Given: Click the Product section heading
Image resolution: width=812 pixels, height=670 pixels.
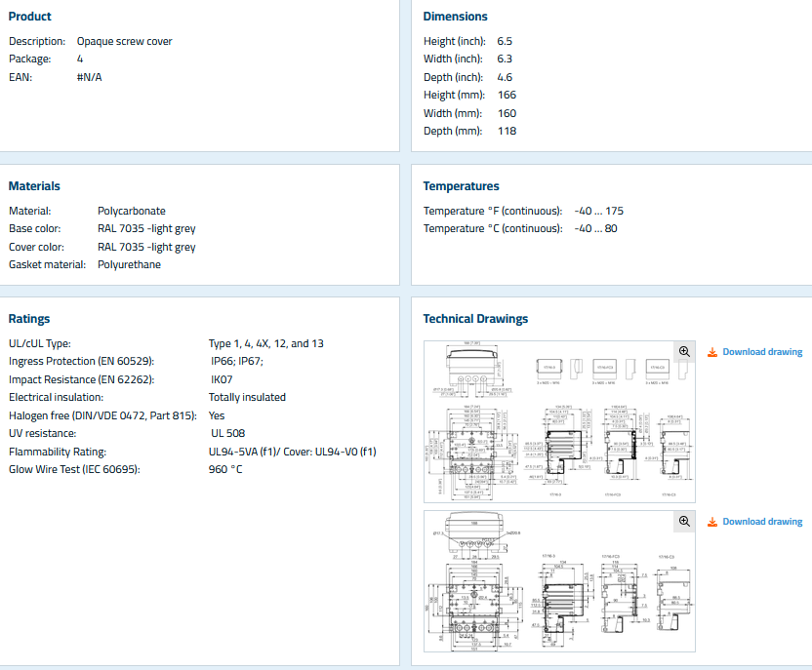Looking at the screenshot, I should 30,17.
